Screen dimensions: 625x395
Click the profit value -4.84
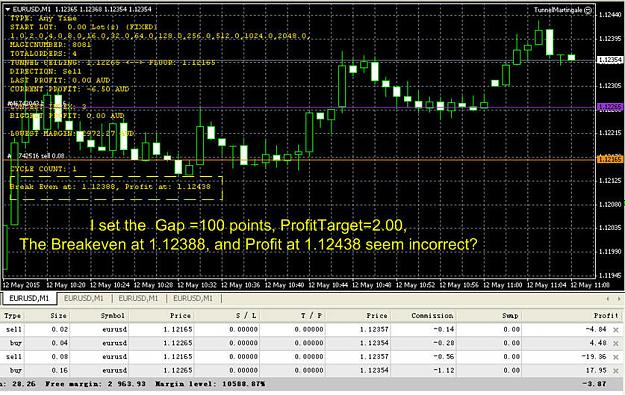click(x=596, y=330)
